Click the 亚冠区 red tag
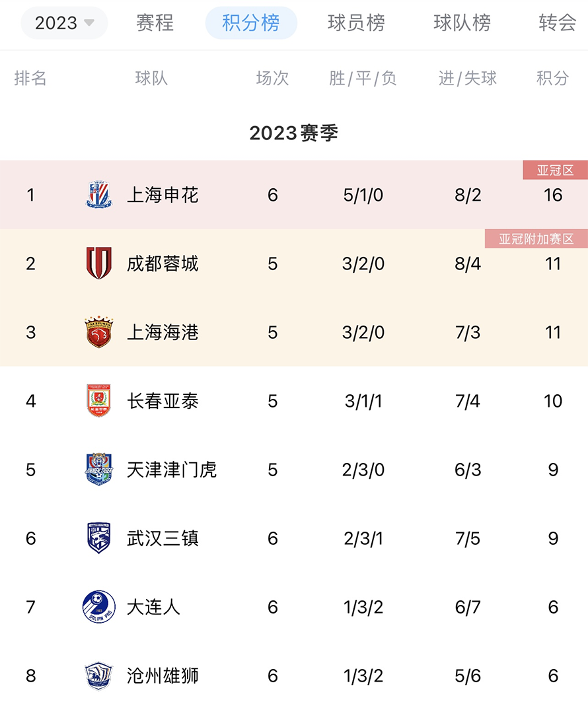Screen dimensions: 588x708 click(x=556, y=170)
